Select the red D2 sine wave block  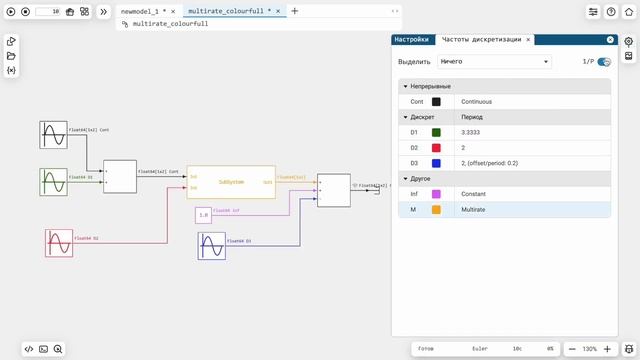click(59, 243)
